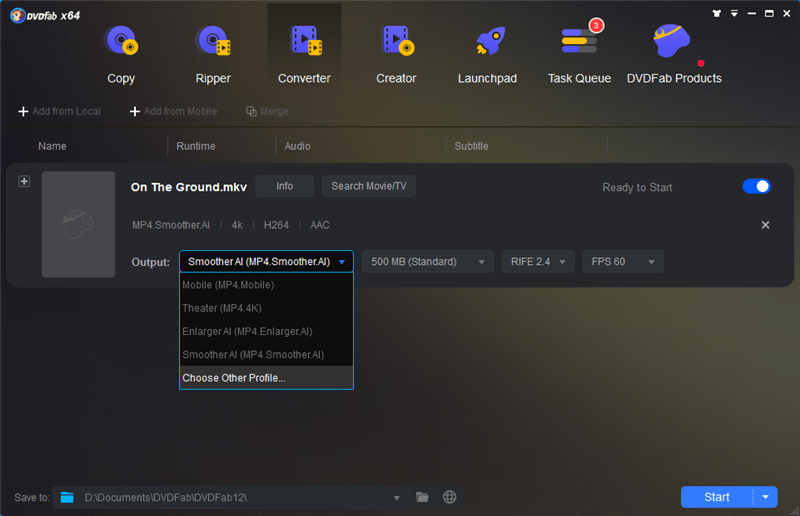The width and height of the screenshot is (800, 516).
Task: Toggle the On The Ground.mkv task switch
Action: (756, 186)
